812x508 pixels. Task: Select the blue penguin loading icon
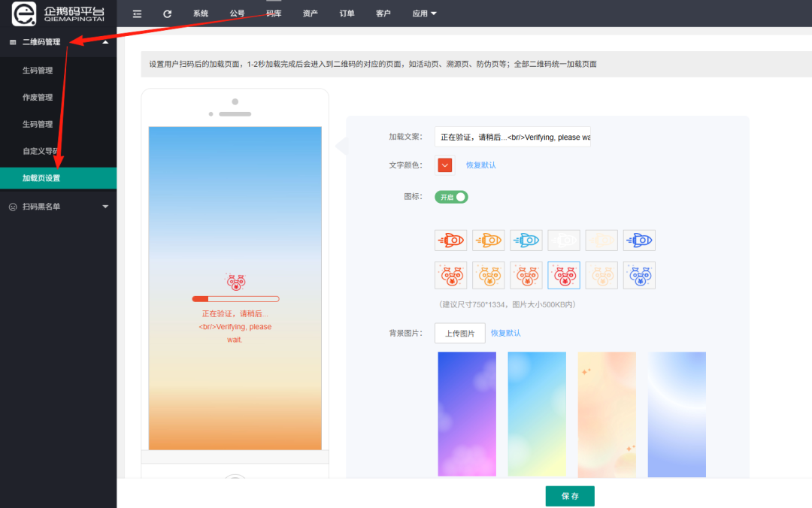pos(638,275)
